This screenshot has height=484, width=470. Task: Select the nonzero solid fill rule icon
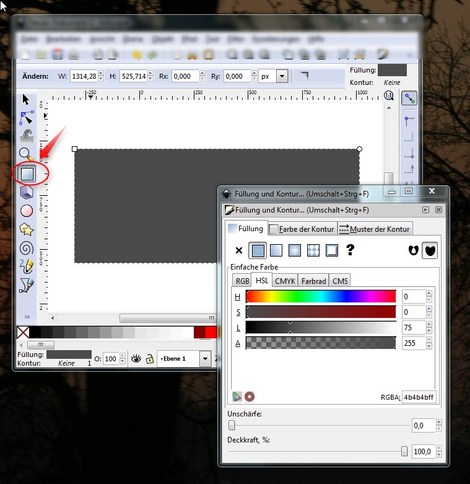pos(430,250)
